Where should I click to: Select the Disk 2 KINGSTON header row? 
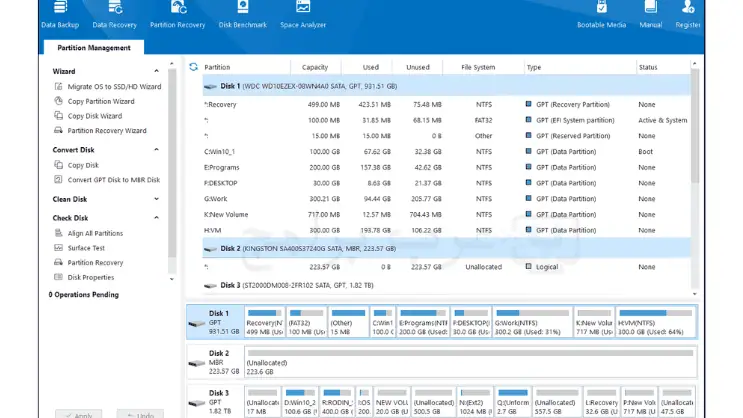tap(446, 248)
